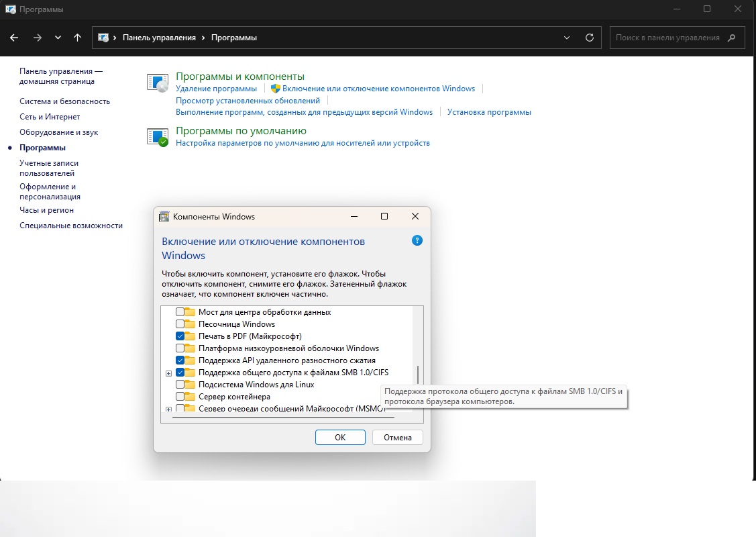Check 'Сервер контейнера' checkbox
Screen dimensions: 756x537
(x=180, y=397)
